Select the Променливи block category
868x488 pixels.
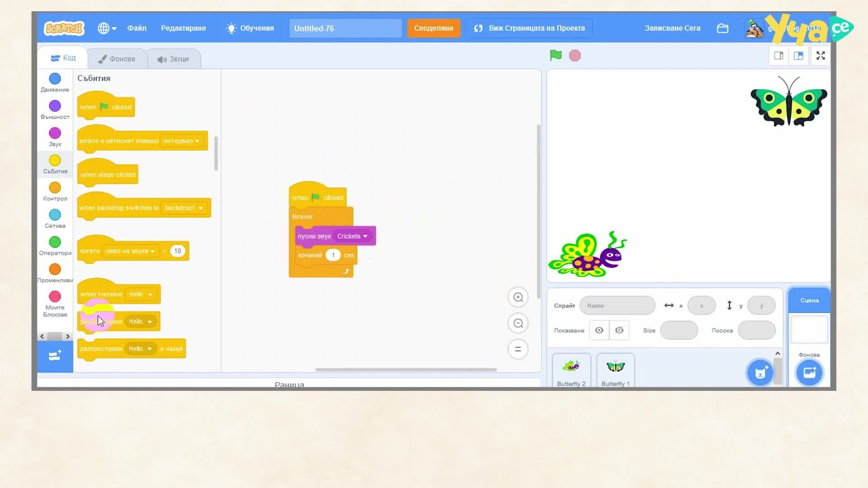[55, 273]
